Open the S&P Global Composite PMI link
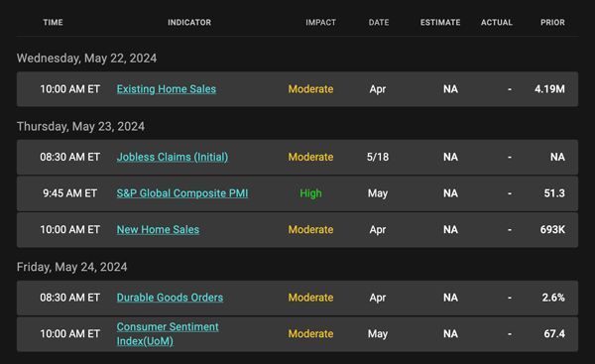This screenshot has height=364, width=595. pyautogui.click(x=182, y=193)
